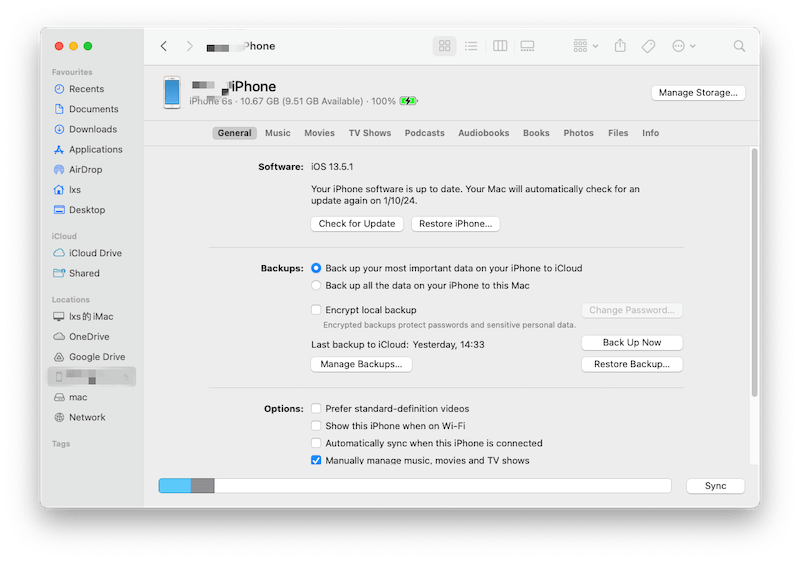Screen dimensions: 800x561
Task: Open Applications in the sidebar
Action: [x=95, y=149]
